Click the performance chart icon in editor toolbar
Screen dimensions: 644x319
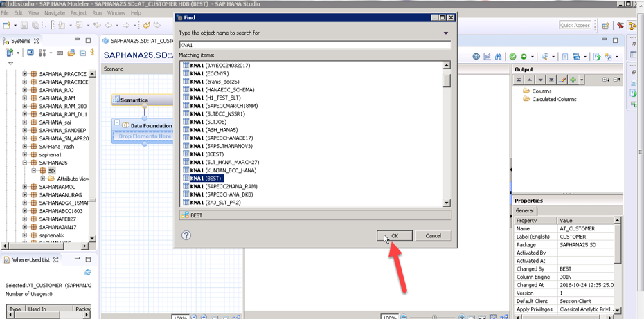(x=487, y=57)
